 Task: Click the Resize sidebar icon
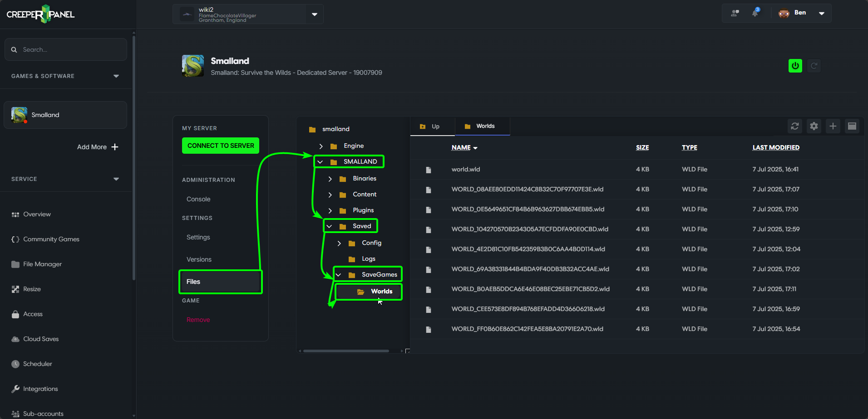(15, 289)
